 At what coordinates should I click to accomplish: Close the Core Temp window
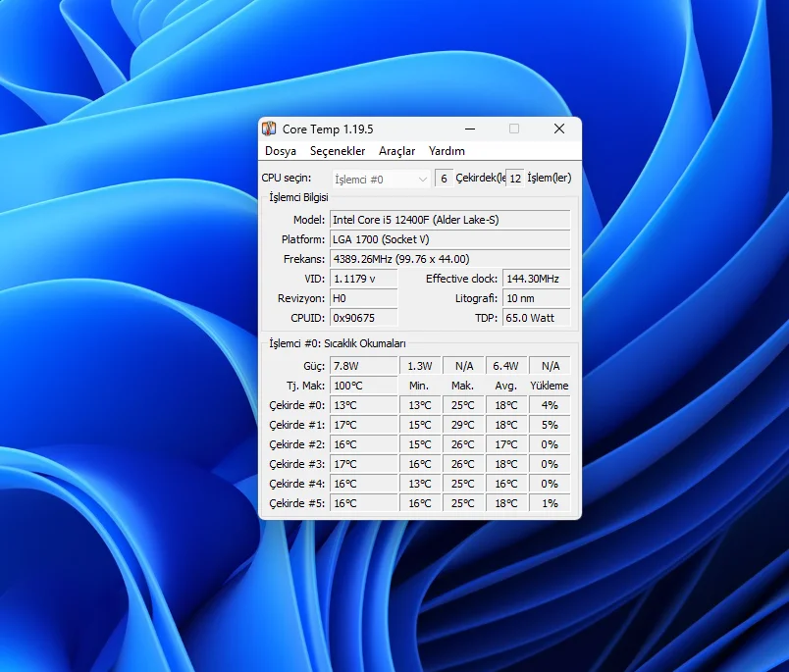(x=559, y=129)
